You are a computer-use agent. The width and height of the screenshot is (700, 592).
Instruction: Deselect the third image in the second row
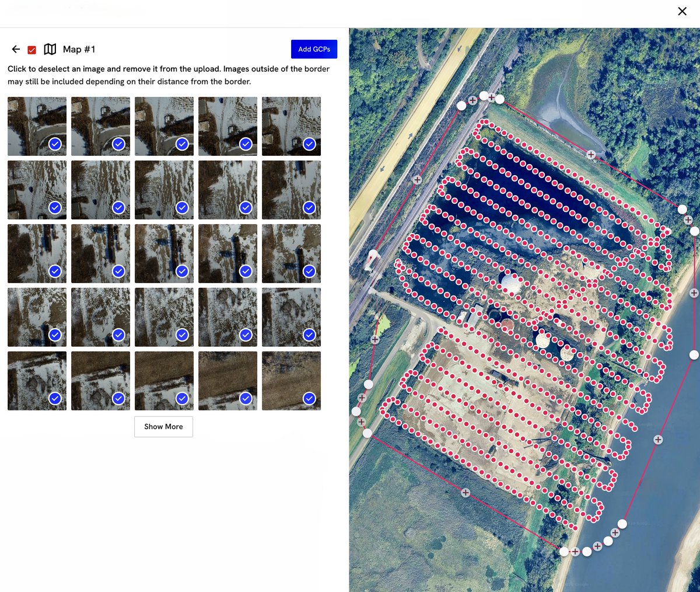[x=164, y=190]
